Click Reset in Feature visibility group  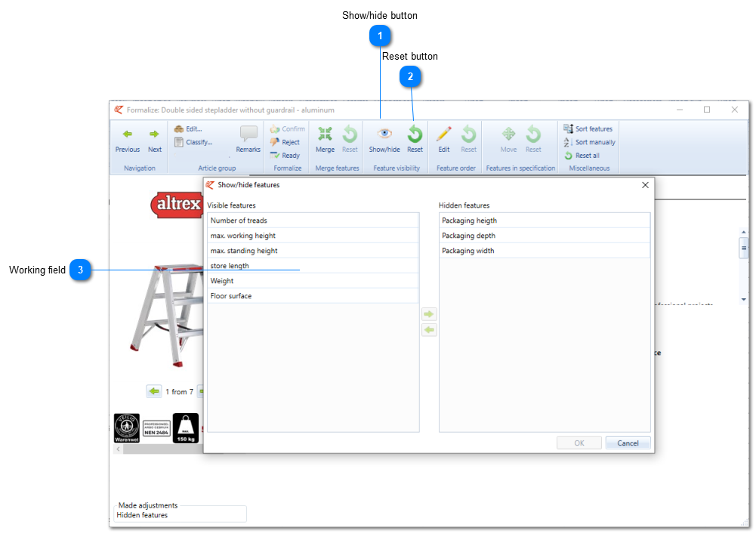(415, 140)
